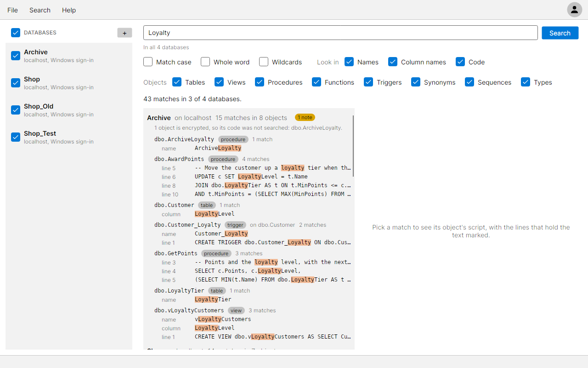Image resolution: width=588 pixels, height=368 pixels.
Task: Open the user account avatar icon
Action: click(x=574, y=10)
